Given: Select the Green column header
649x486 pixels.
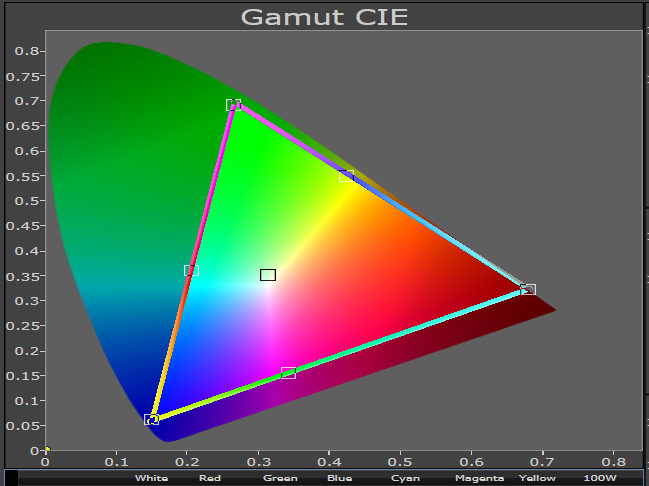Looking at the screenshot, I should pos(280,478).
